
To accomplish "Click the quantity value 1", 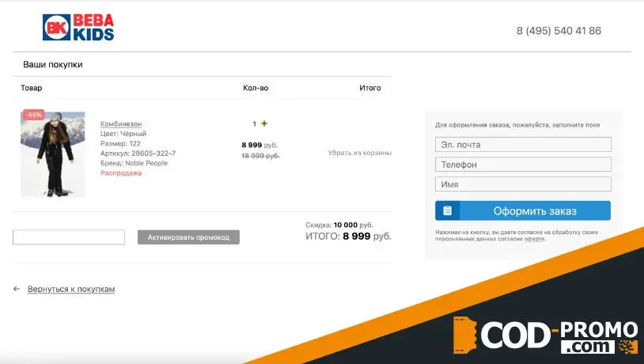I will point(254,124).
